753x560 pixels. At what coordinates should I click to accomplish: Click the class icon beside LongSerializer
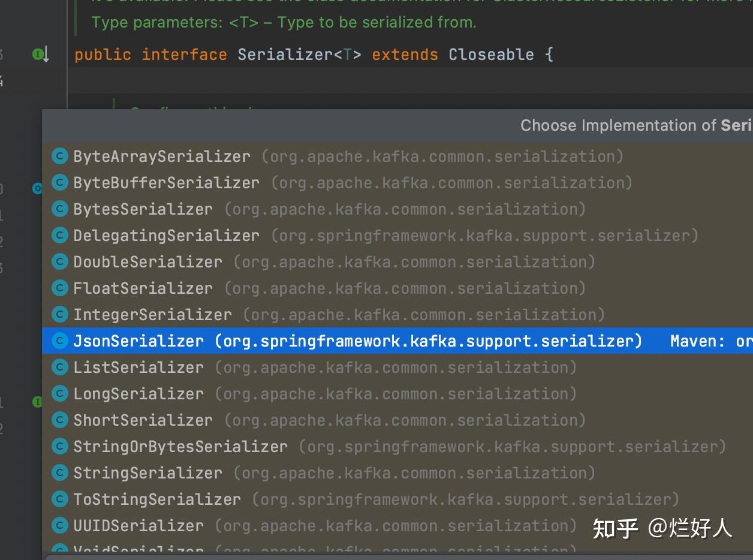coord(59,394)
